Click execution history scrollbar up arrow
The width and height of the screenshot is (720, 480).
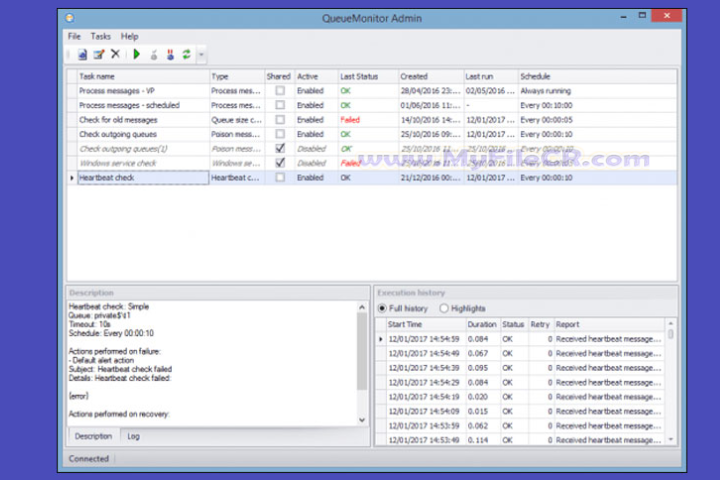click(x=670, y=323)
